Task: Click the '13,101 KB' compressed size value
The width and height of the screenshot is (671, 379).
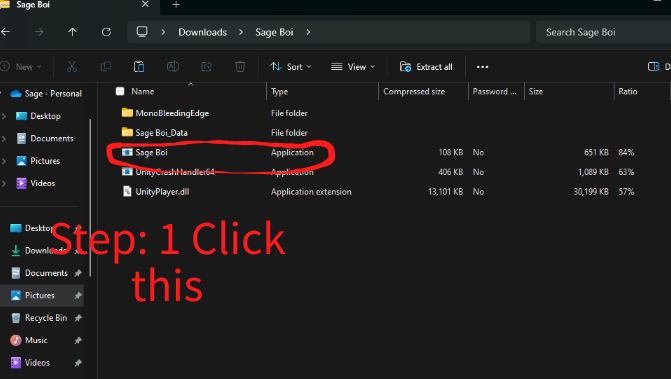Action: [445, 192]
